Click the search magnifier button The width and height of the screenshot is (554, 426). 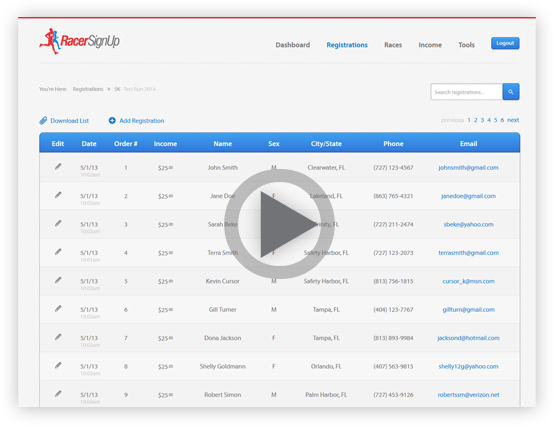click(511, 92)
